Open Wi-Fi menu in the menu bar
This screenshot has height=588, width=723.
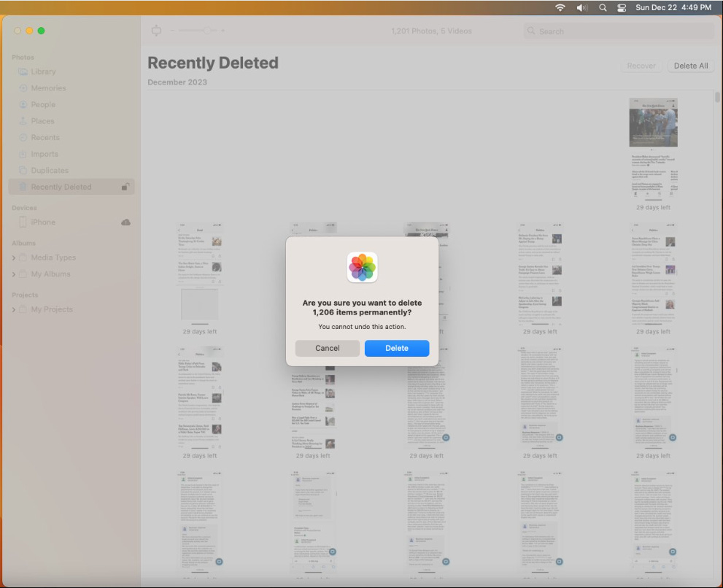tap(560, 7)
